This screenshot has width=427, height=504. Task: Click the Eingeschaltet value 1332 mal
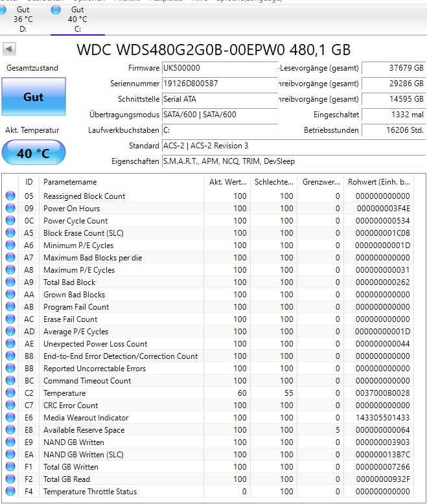pos(393,115)
